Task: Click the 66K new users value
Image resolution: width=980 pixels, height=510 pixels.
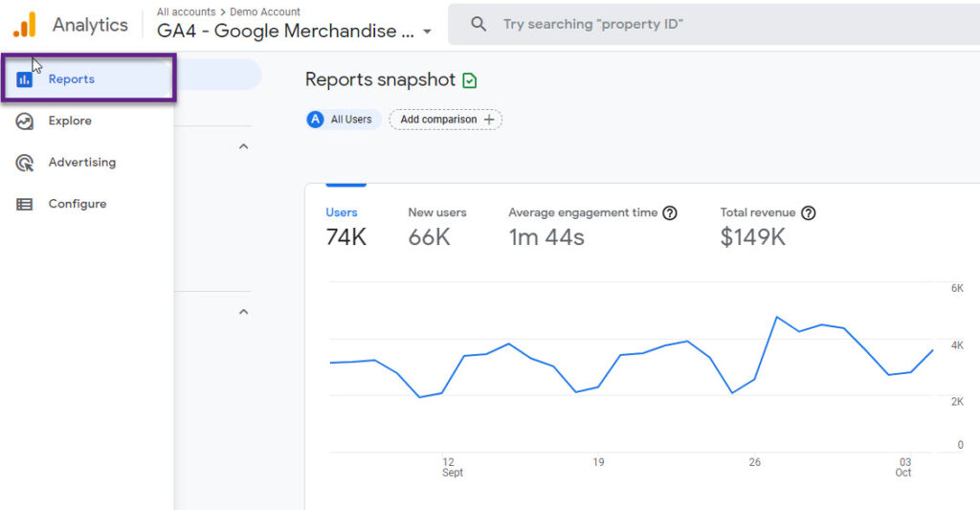Action: 430,237
